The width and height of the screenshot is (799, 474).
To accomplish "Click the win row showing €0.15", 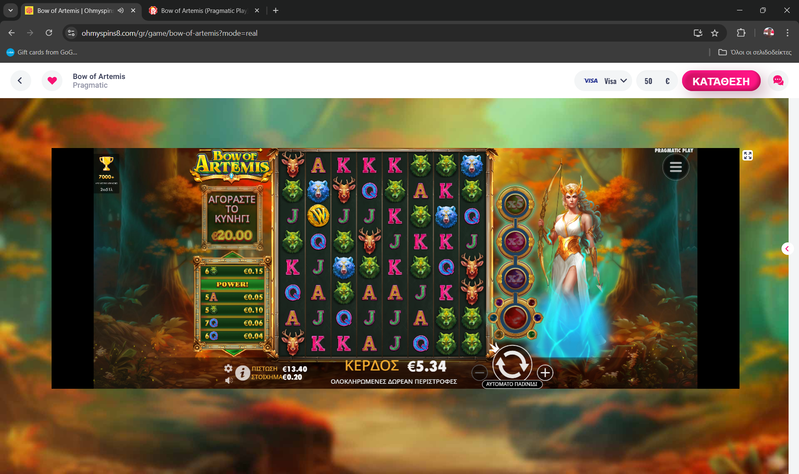I will (232, 271).
